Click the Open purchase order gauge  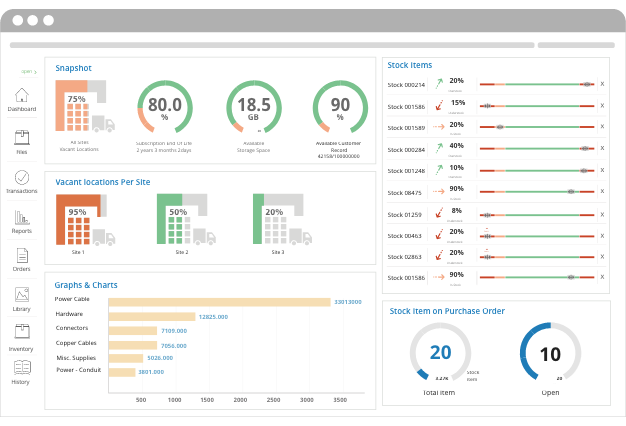(x=550, y=354)
